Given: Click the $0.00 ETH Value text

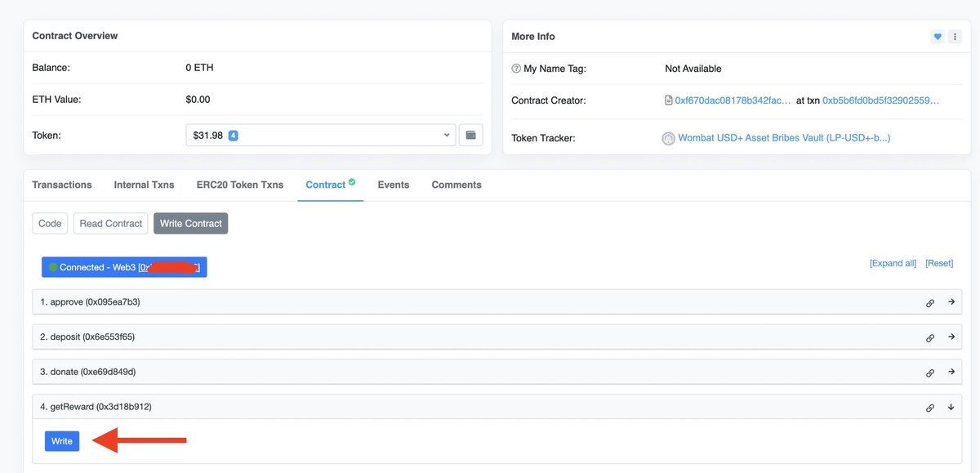Looking at the screenshot, I should click(x=198, y=100).
